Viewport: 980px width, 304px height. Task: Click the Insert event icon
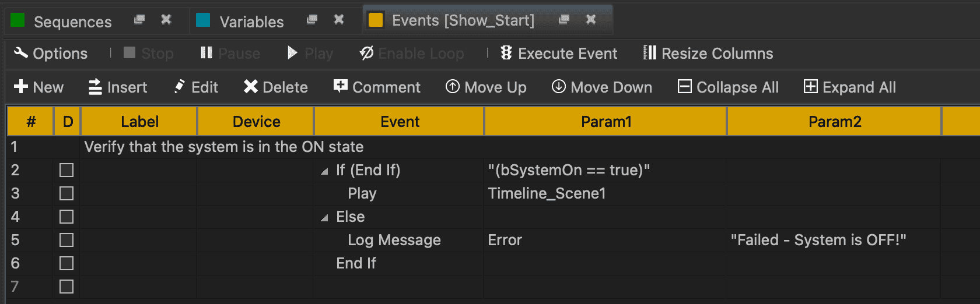coord(95,87)
